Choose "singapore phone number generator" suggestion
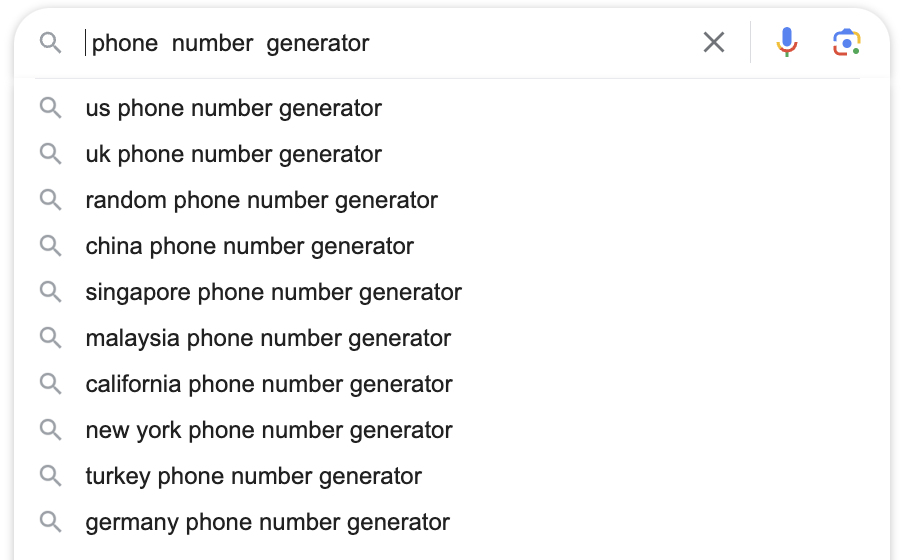The image size is (903, 560). point(273,292)
